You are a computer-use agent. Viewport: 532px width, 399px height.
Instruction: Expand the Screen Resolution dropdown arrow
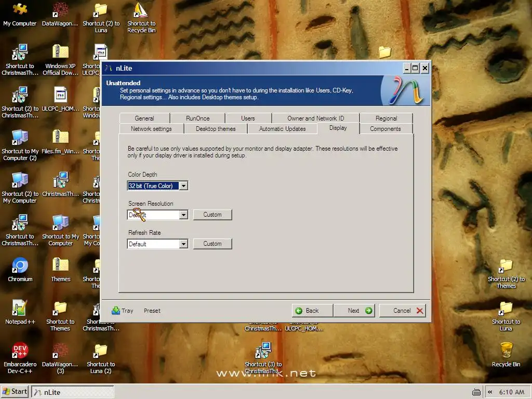[x=183, y=215]
